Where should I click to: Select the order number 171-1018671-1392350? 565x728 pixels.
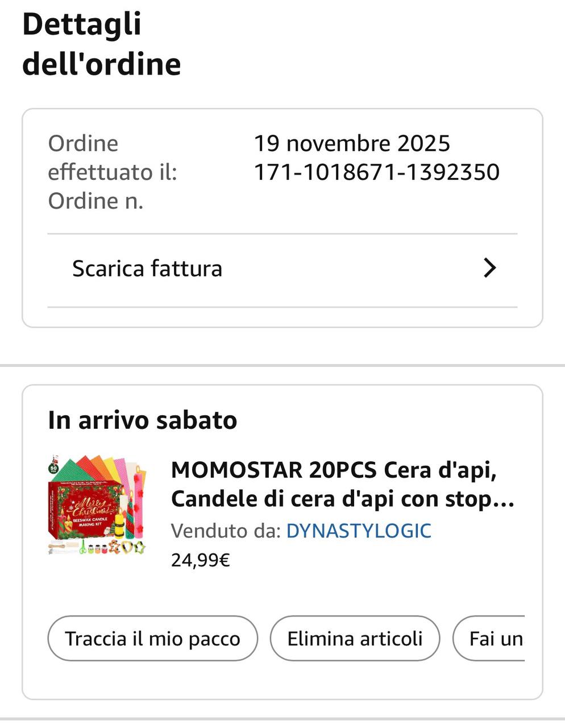pyautogui.click(x=376, y=172)
